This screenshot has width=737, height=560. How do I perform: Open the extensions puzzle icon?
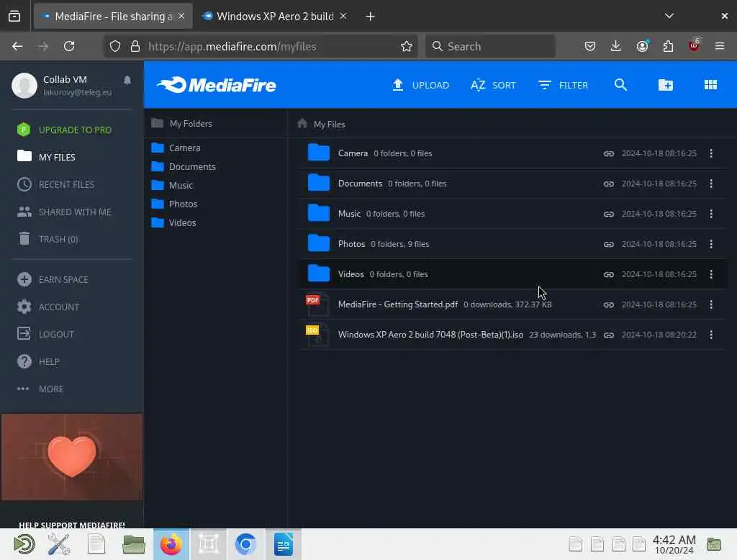point(668,46)
